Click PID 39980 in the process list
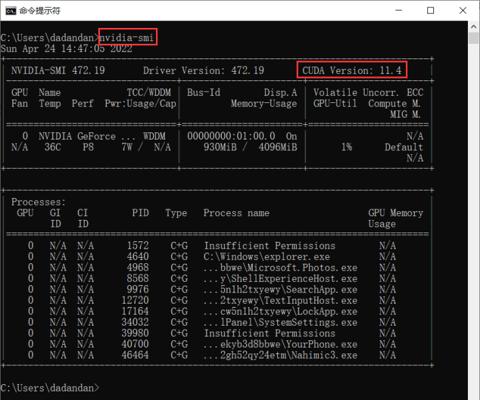The width and height of the screenshot is (480, 400). pos(135,333)
